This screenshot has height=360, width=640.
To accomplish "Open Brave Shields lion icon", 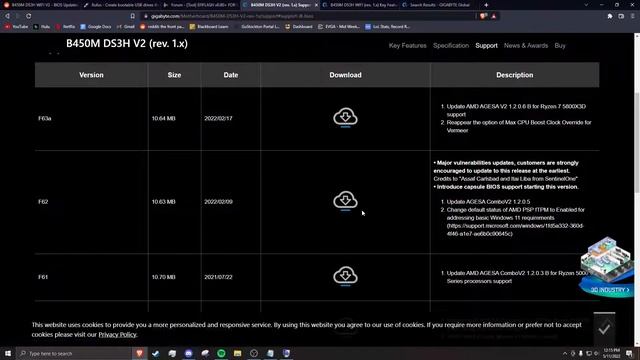I will tap(484, 16).
